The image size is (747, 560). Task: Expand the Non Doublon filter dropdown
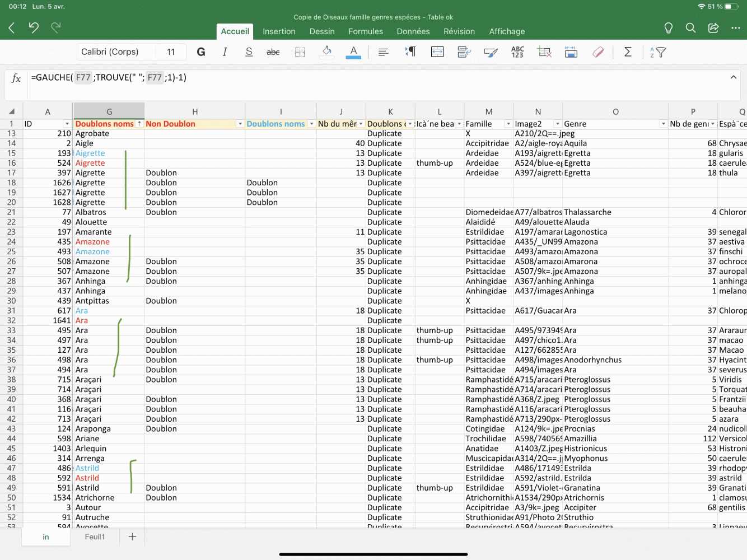pyautogui.click(x=240, y=124)
